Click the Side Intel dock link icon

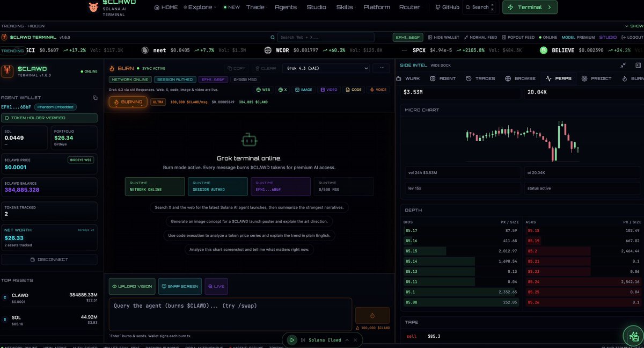(638, 65)
